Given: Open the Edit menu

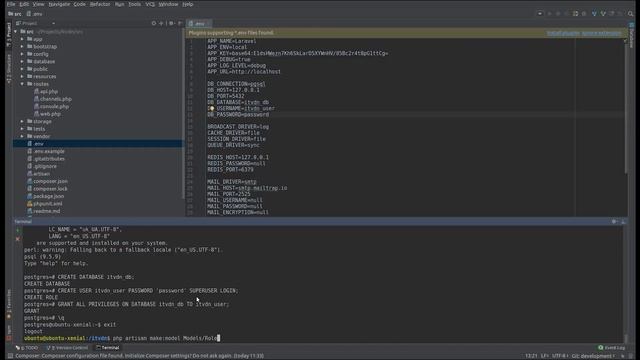Looking at the screenshot, I should tap(24, 4).
